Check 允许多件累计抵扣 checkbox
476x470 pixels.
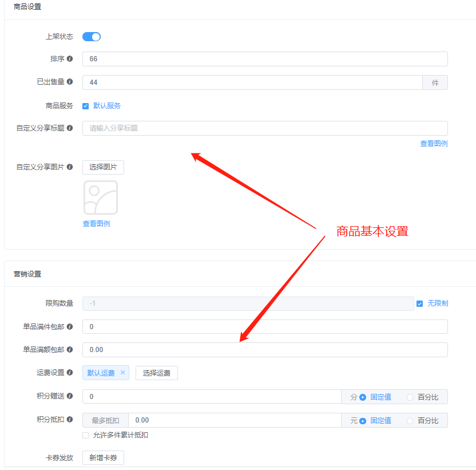pos(86,435)
